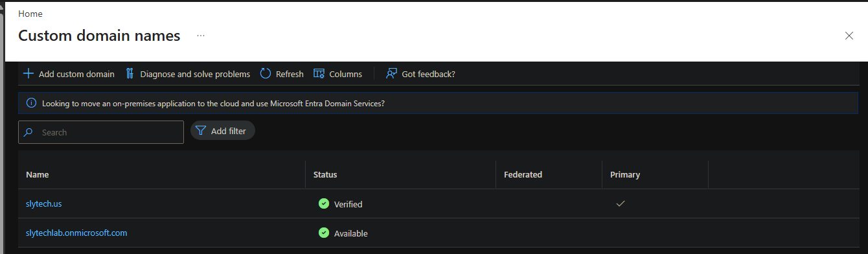
Task: Click the plus icon for Add custom domain
Action: [x=29, y=74]
